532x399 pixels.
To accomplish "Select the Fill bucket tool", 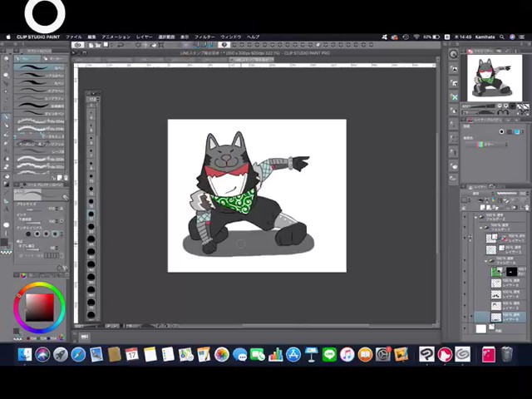I will [6, 176].
